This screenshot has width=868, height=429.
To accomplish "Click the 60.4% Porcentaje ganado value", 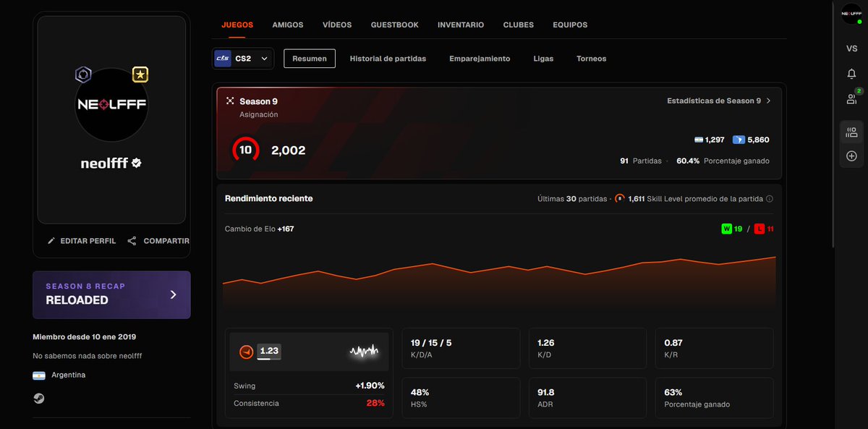I will click(x=723, y=161).
